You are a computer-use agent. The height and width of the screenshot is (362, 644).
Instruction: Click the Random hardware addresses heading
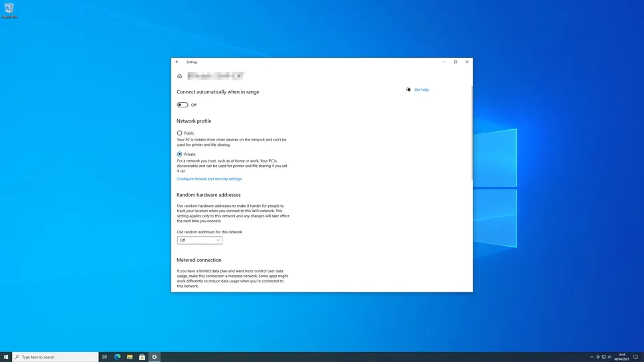click(208, 195)
